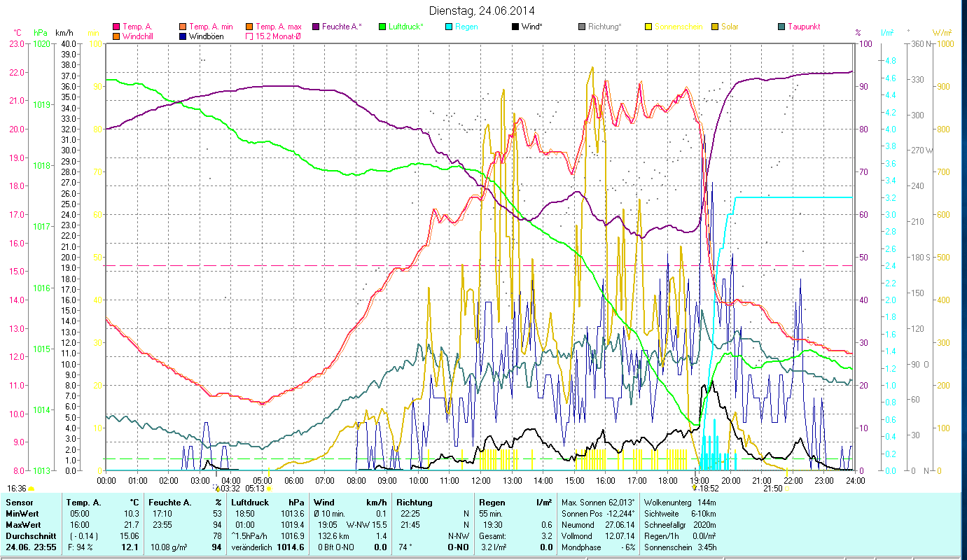Click the Luftdruck table header
Viewport: 967px width, 560px height.
click(251, 502)
